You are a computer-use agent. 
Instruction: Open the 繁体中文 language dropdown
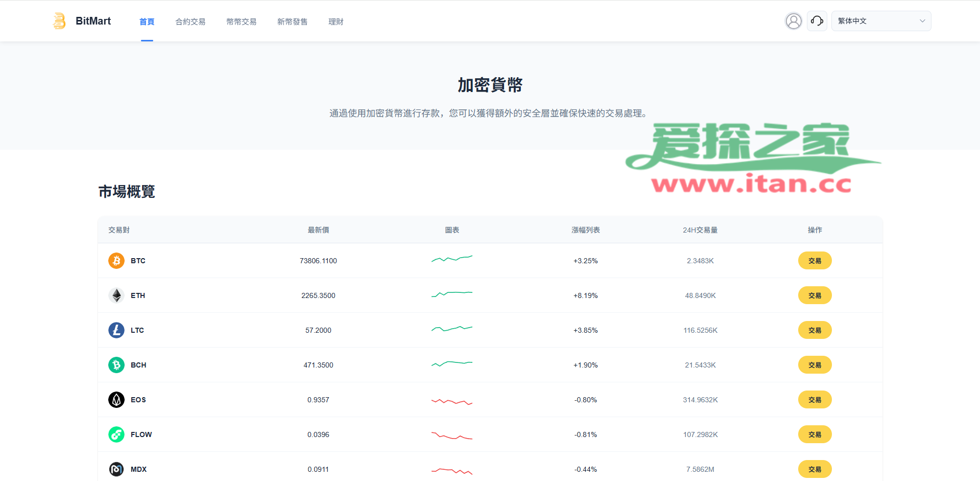(873, 21)
